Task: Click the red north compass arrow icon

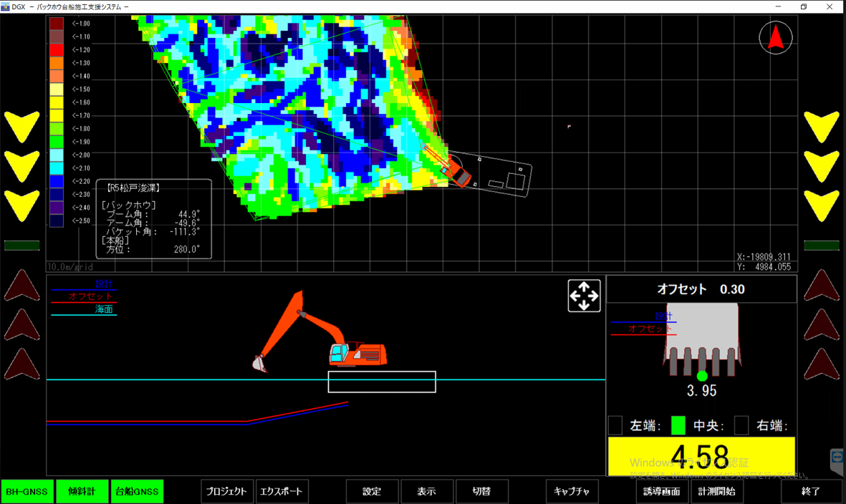Action: [x=776, y=37]
